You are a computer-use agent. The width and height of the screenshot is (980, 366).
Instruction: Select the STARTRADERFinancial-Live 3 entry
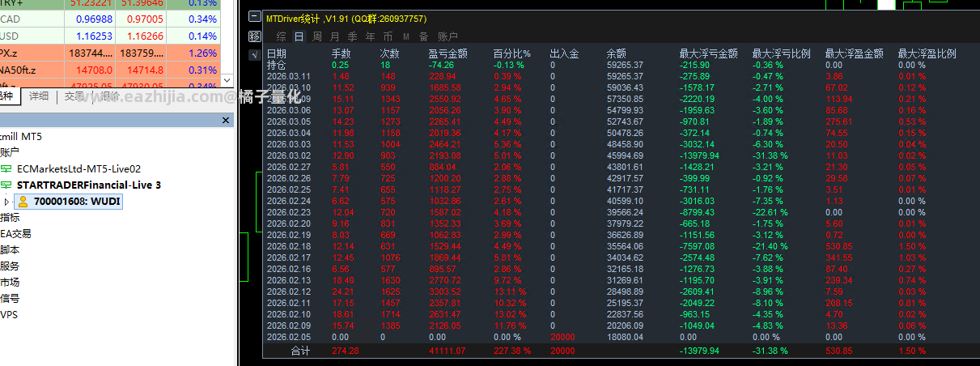(x=88, y=185)
